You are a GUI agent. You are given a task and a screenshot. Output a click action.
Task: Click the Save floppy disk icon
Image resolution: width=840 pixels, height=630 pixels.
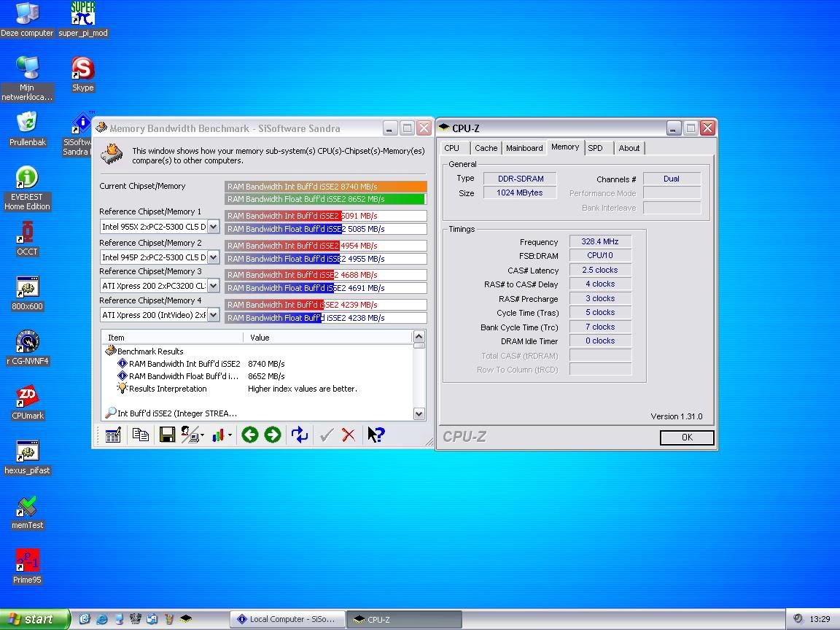[167, 435]
